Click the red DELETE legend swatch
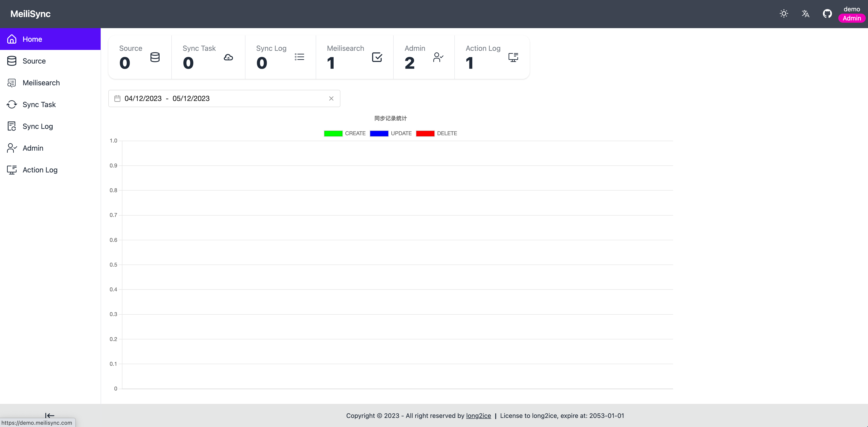This screenshot has width=868, height=427. 425,134
